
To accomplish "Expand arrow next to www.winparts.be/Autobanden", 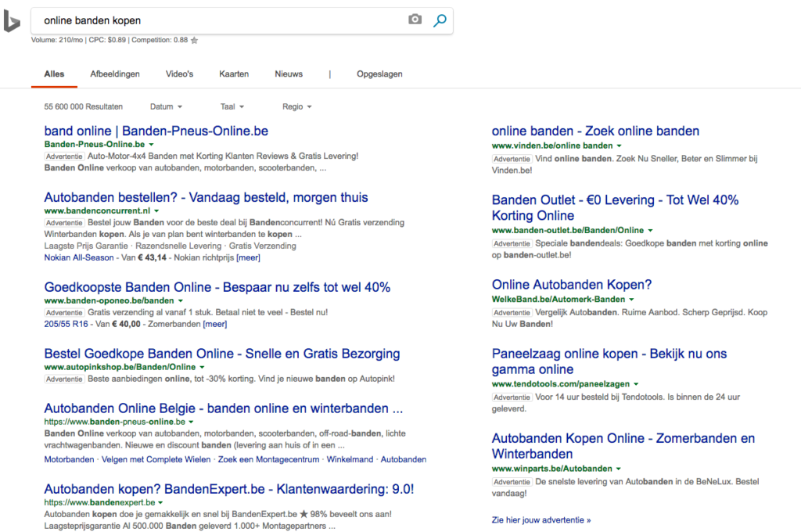I will (619, 469).
